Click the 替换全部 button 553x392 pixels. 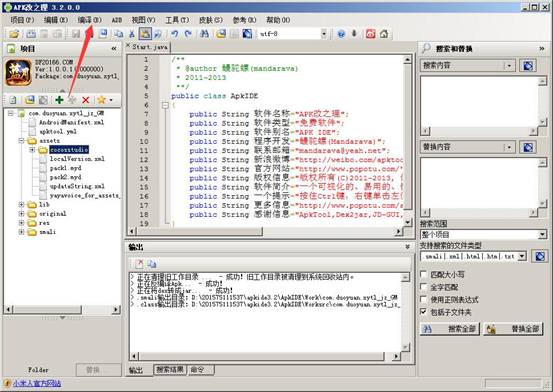click(513, 329)
